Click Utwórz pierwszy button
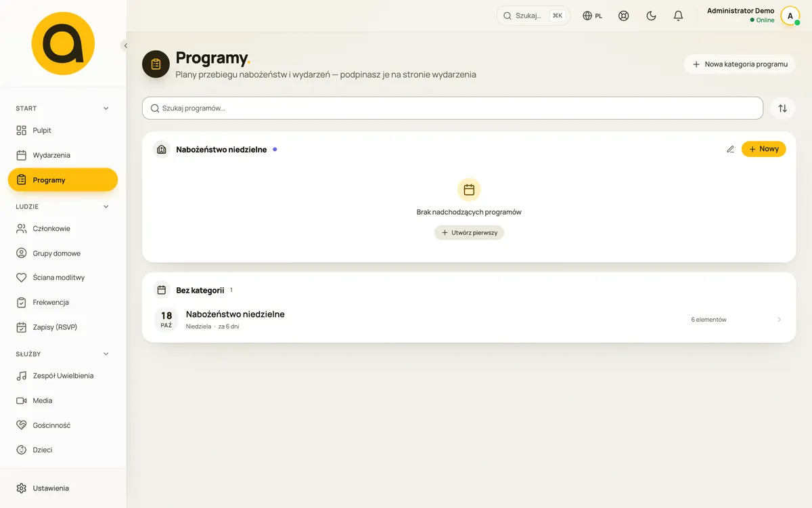 click(x=469, y=232)
